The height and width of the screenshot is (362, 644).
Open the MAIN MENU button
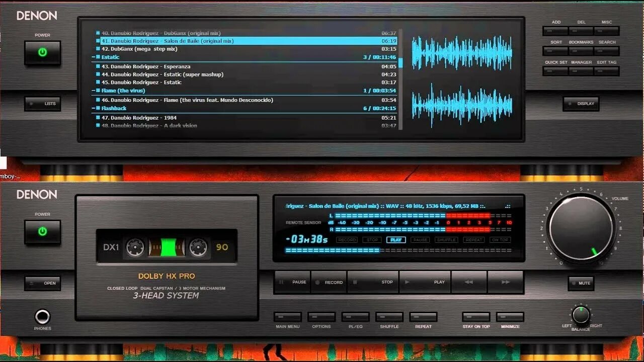pyautogui.click(x=288, y=317)
